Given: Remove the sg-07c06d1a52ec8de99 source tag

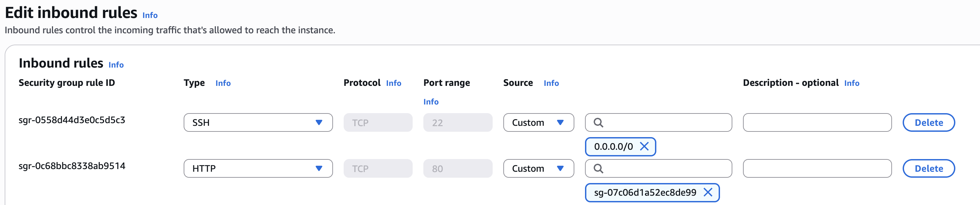Looking at the screenshot, I should click(708, 192).
